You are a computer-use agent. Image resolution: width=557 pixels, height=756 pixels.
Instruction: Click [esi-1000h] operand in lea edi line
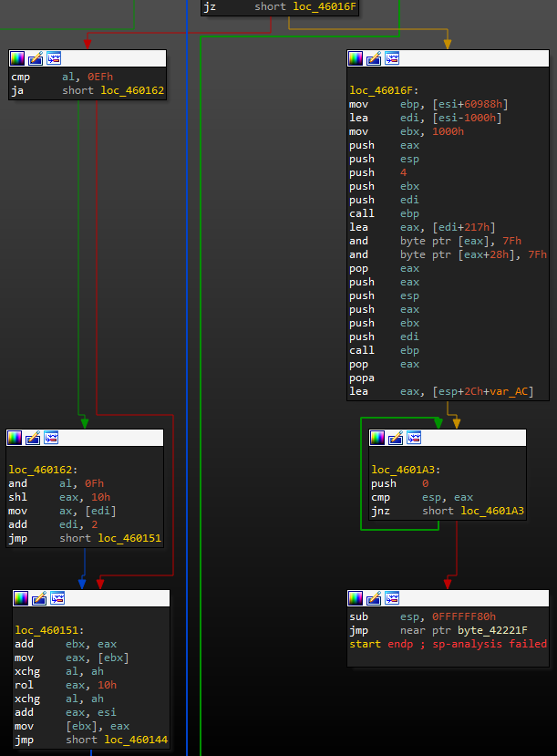pos(467,119)
